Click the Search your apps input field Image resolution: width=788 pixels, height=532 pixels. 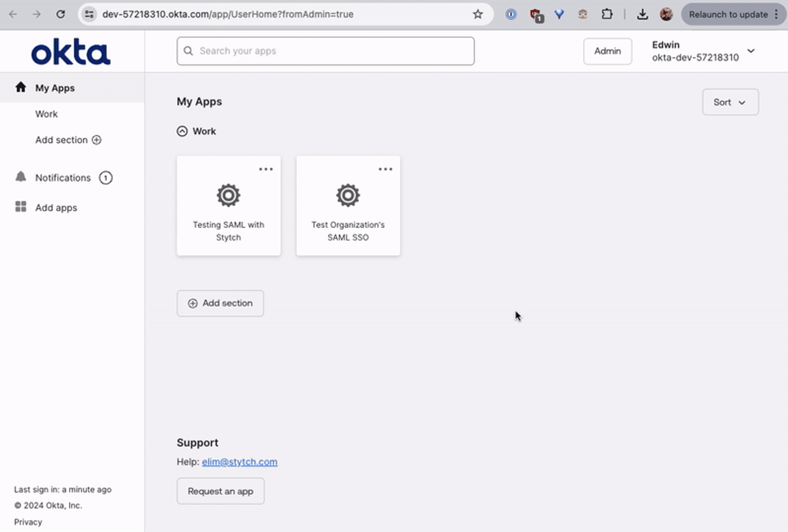point(325,50)
